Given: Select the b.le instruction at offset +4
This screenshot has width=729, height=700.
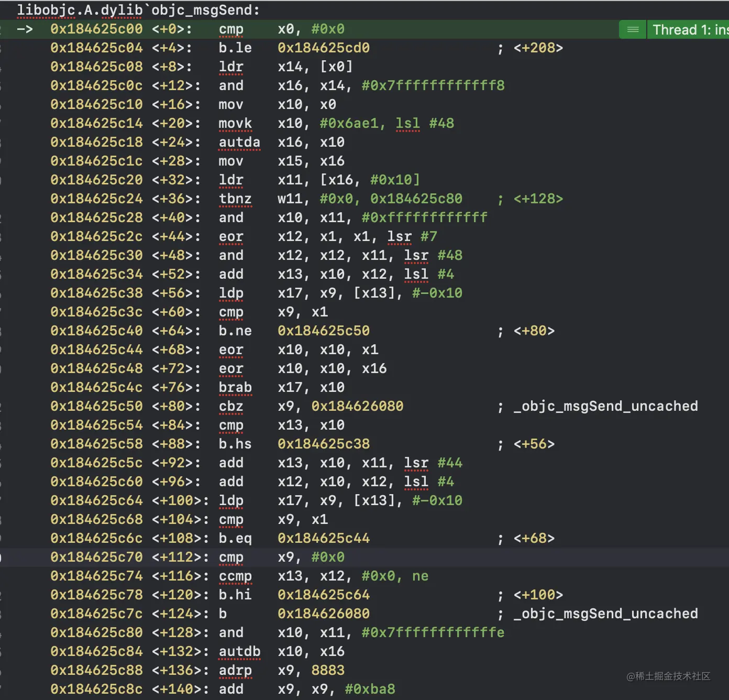Looking at the screenshot, I should [x=235, y=48].
